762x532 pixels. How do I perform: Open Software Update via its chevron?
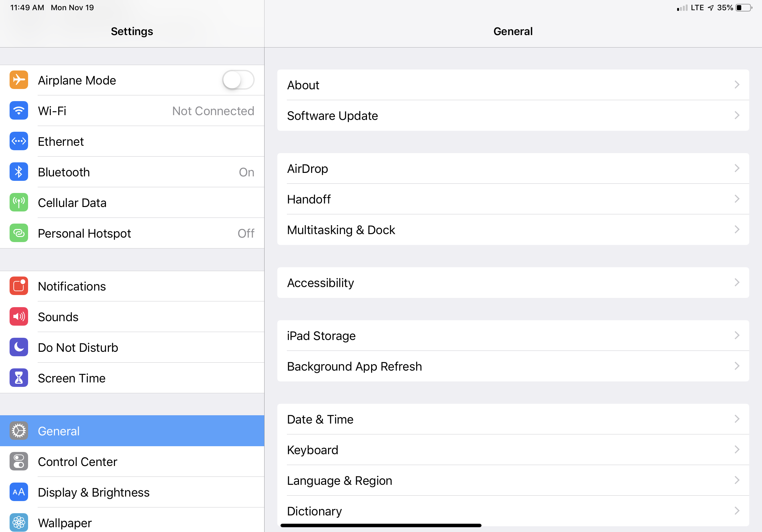pyautogui.click(x=737, y=115)
